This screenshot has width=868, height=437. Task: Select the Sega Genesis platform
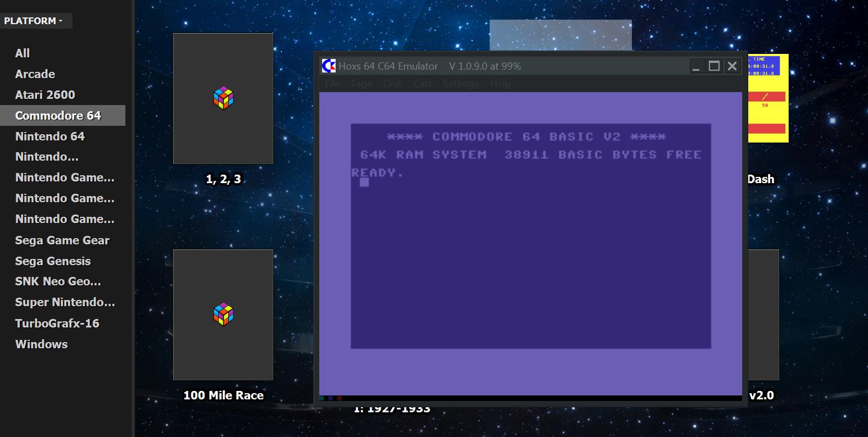[x=52, y=261]
